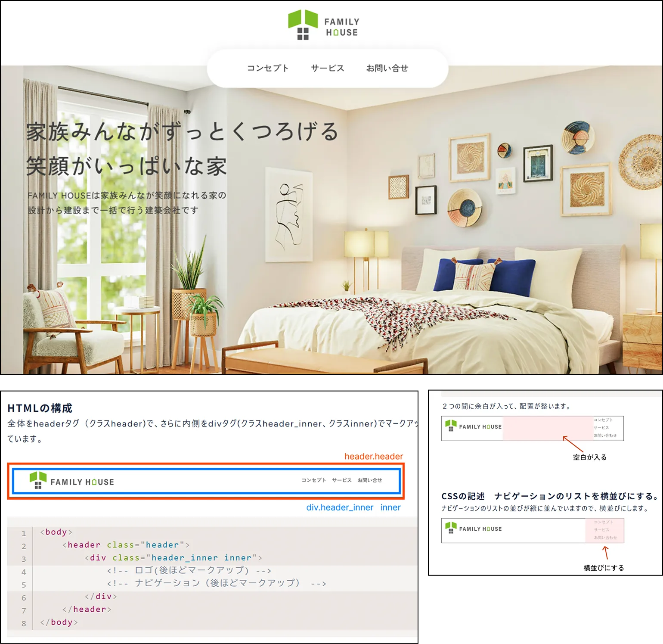The height and width of the screenshot is (644, 663).
Task: Open the お問い合せ navigation link
Action: pos(388,68)
